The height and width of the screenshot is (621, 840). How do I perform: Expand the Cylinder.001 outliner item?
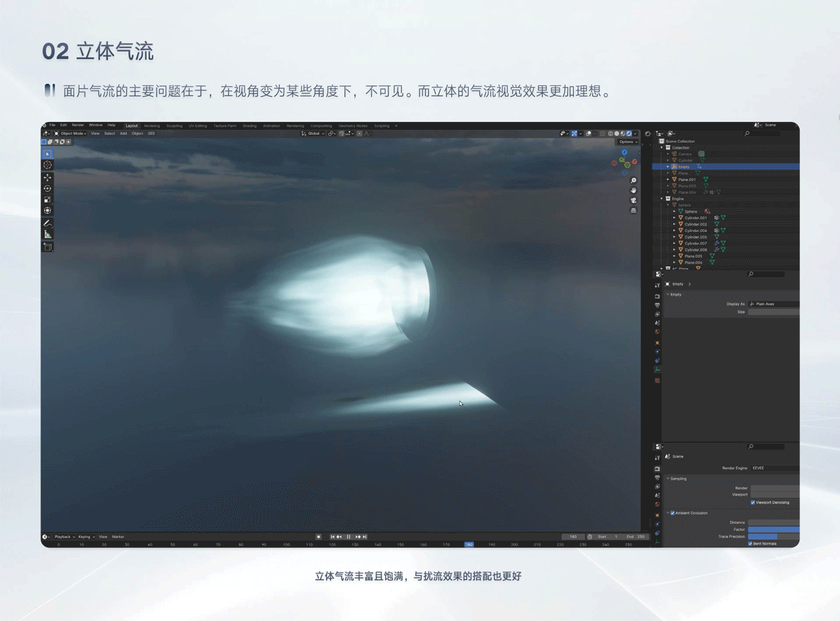click(x=674, y=217)
